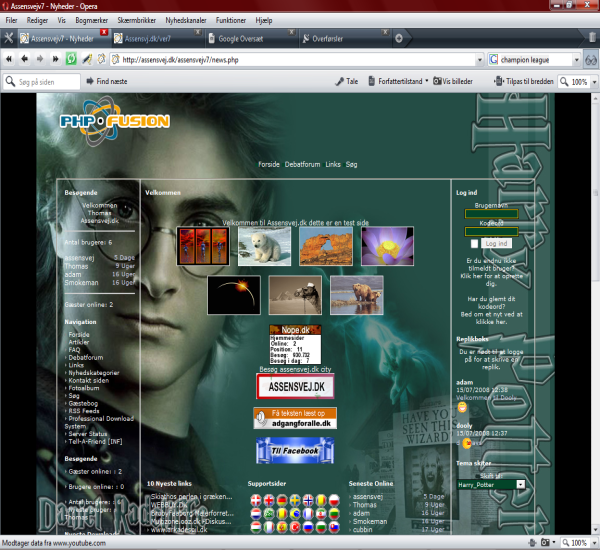Click the Turkish flag in Supportsider
Viewport: 600px width, 550px height.
pyautogui.click(x=295, y=527)
